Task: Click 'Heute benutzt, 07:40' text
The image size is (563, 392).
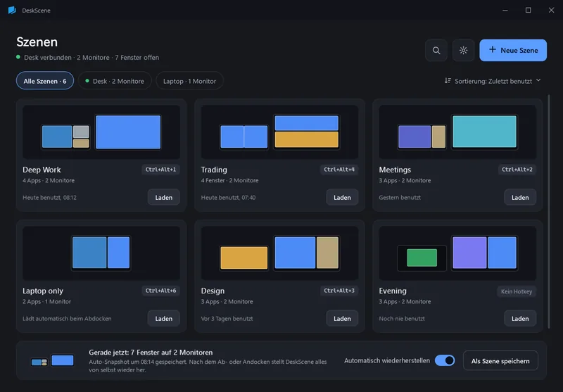Action: [228, 198]
